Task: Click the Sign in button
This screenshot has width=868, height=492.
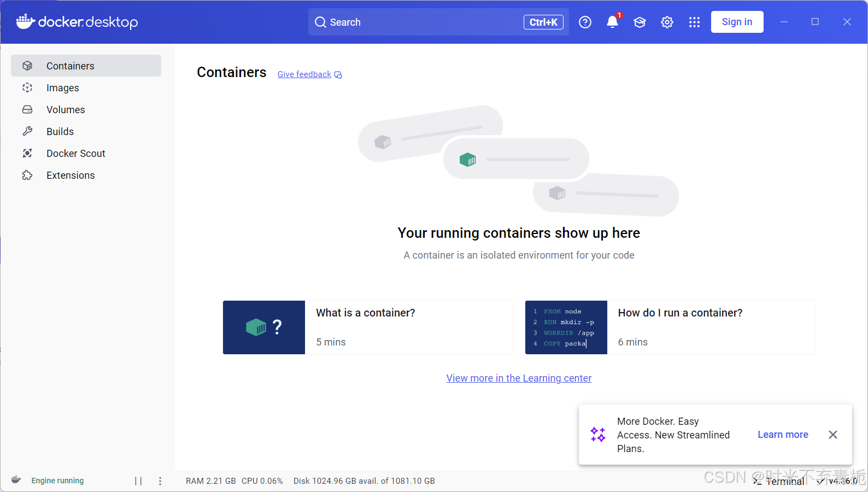Action: pos(737,22)
